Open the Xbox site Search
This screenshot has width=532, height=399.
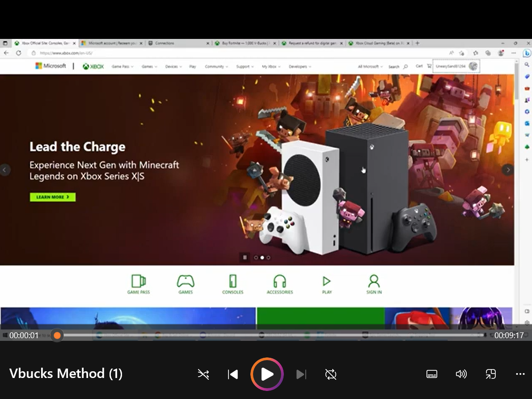(398, 67)
